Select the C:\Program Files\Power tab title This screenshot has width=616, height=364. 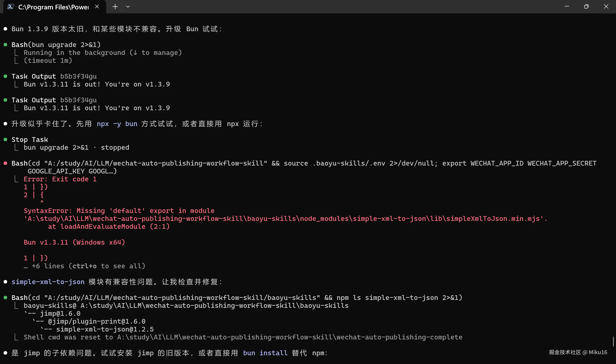click(x=53, y=7)
